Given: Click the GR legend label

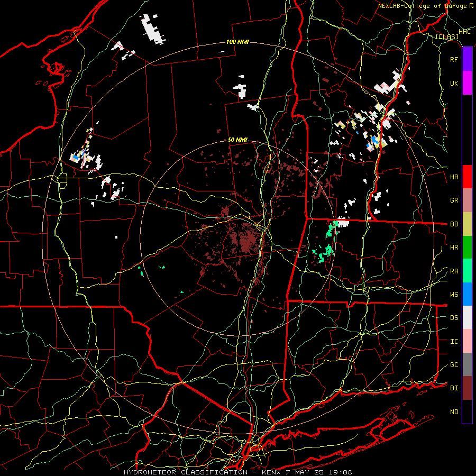Looking at the screenshot, I should (454, 200).
